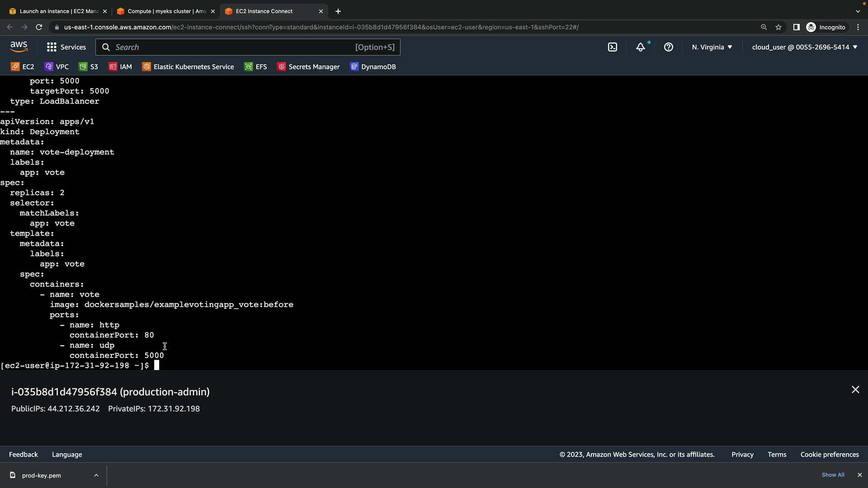Switch to Compute myeks cluster tab
The image size is (868, 488).
point(166,11)
